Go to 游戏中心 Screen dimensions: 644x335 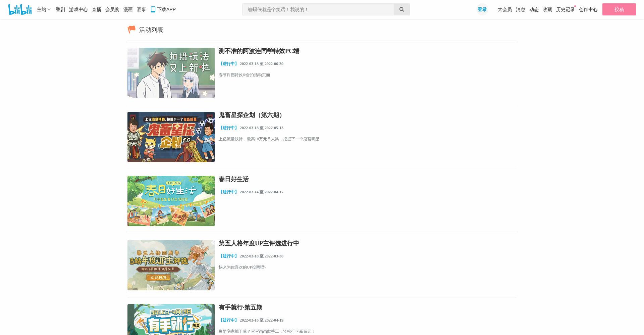click(x=78, y=9)
